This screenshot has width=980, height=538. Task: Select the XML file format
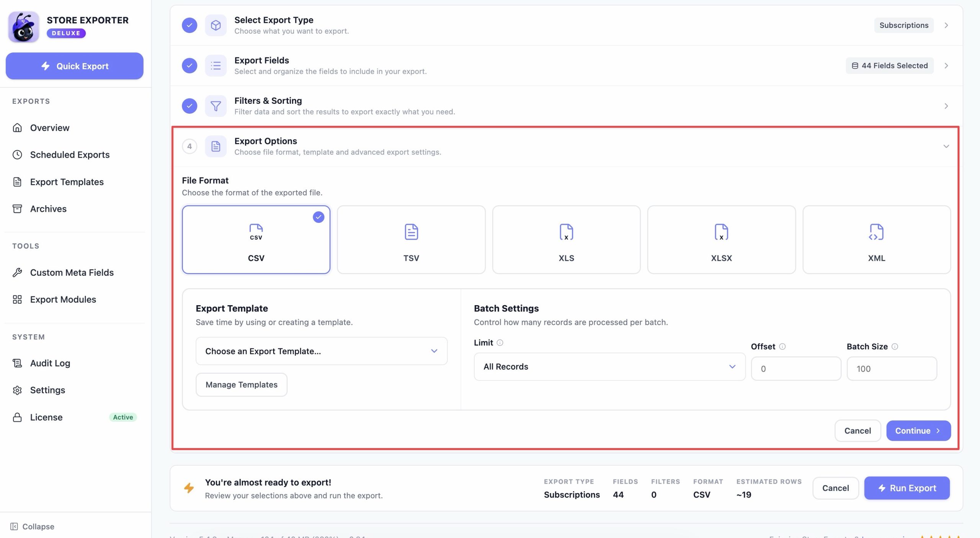click(x=877, y=240)
